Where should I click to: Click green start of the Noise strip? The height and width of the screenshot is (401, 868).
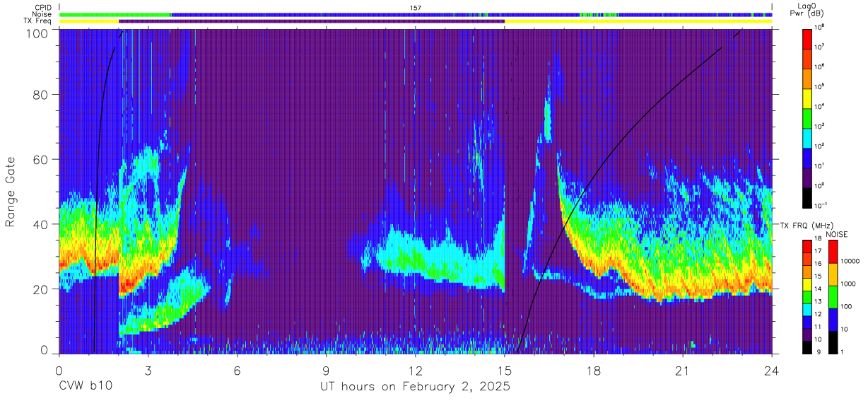tap(115, 14)
